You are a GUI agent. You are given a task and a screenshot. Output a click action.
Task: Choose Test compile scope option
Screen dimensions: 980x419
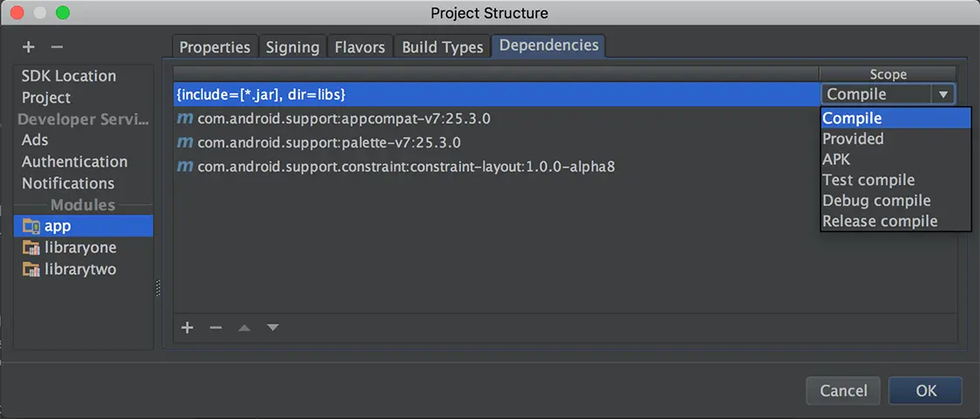pyautogui.click(x=868, y=180)
